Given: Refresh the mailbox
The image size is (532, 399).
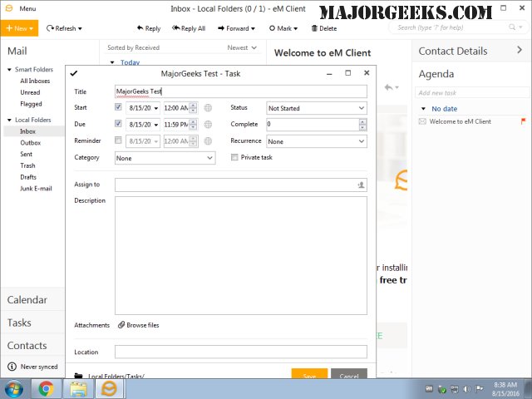Looking at the screenshot, I should click(64, 28).
